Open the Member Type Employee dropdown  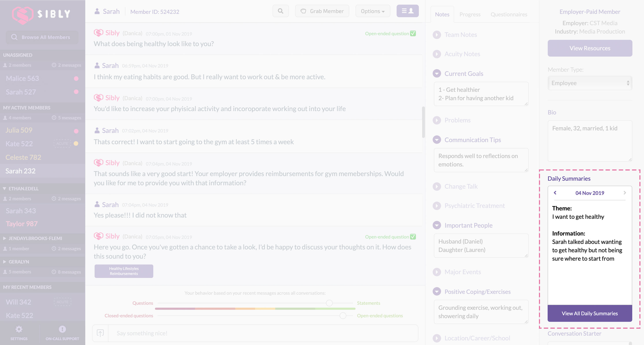(590, 83)
